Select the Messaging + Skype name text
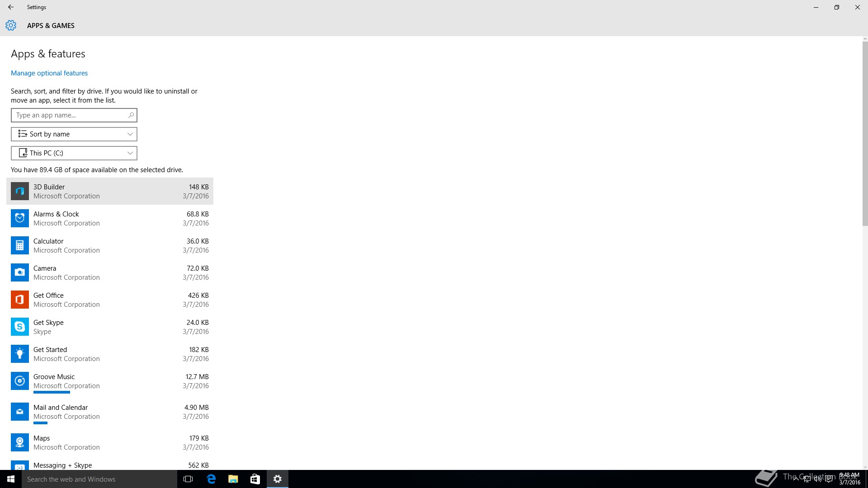The width and height of the screenshot is (868, 488). (62, 465)
